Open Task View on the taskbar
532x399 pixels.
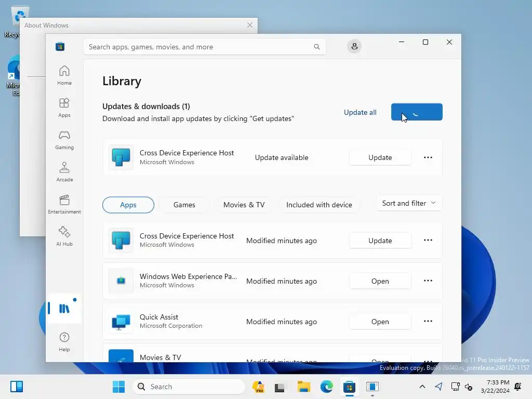tap(280, 387)
